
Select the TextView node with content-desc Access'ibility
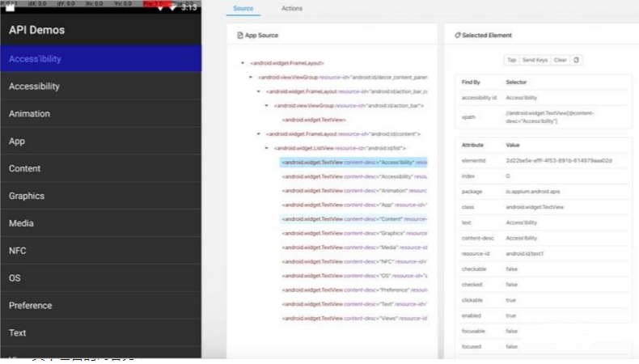coord(353,163)
